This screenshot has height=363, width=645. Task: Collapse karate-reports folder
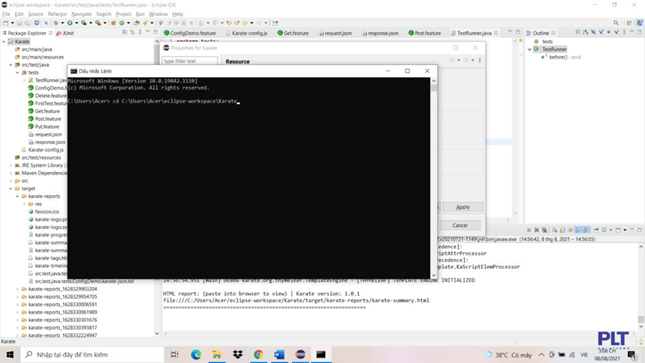click(18, 196)
